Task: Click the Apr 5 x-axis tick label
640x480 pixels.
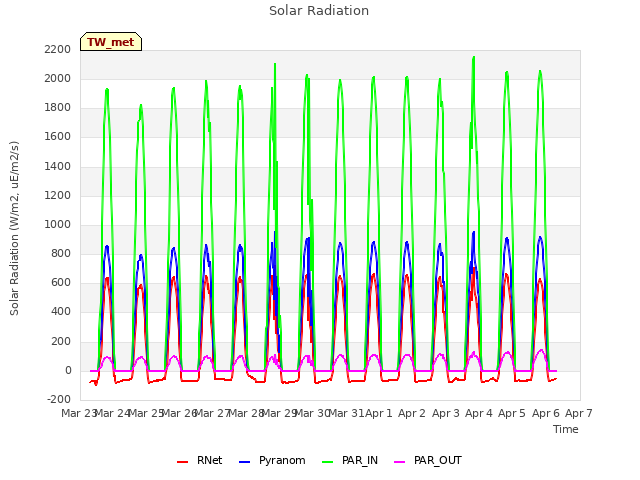Action: pyautogui.click(x=512, y=413)
